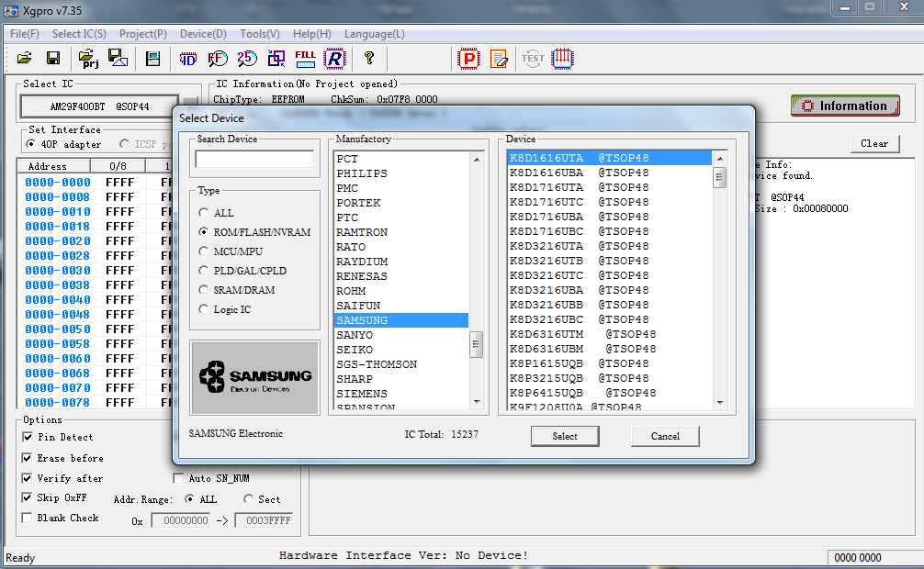Click the Xgpro title bar app icon

(11, 11)
